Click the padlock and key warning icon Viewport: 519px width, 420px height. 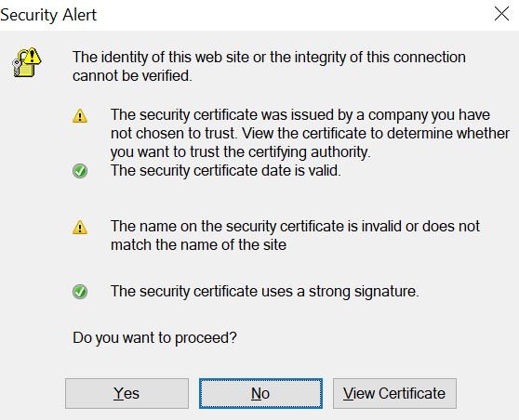pos(27,62)
